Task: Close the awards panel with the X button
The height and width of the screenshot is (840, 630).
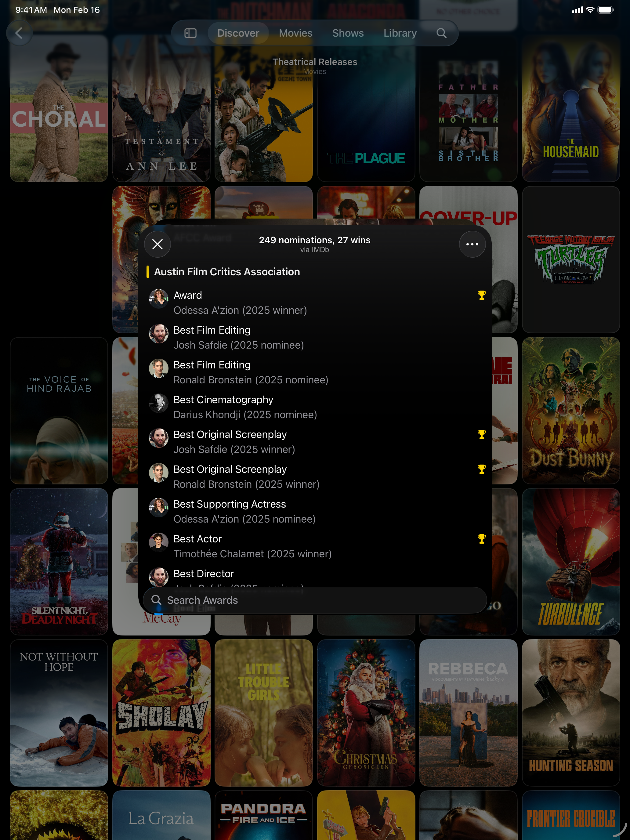Action: pyautogui.click(x=157, y=244)
